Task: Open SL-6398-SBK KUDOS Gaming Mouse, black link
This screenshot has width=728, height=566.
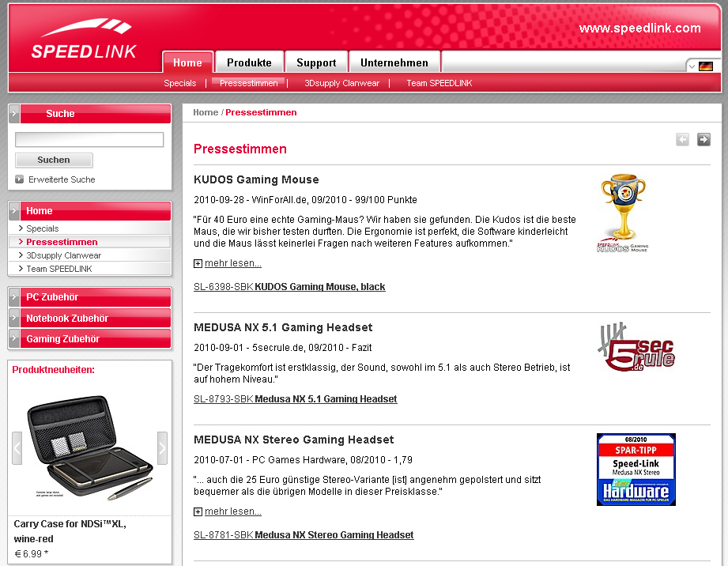Action: (289, 287)
